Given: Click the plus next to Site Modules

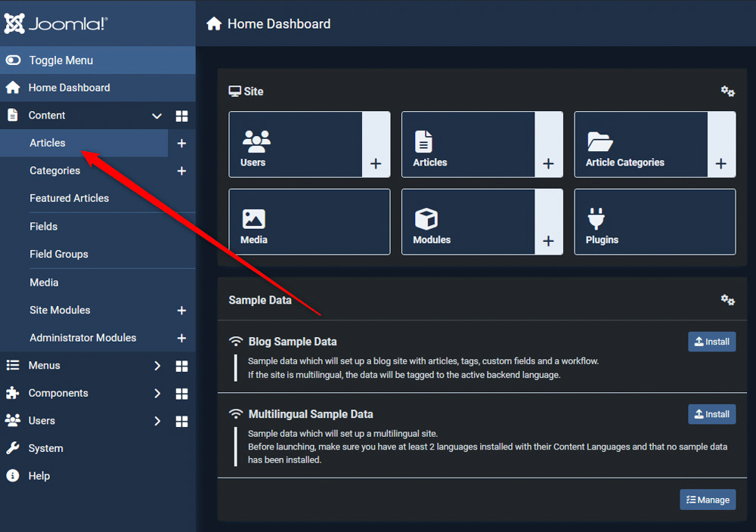Looking at the screenshot, I should coord(181,310).
